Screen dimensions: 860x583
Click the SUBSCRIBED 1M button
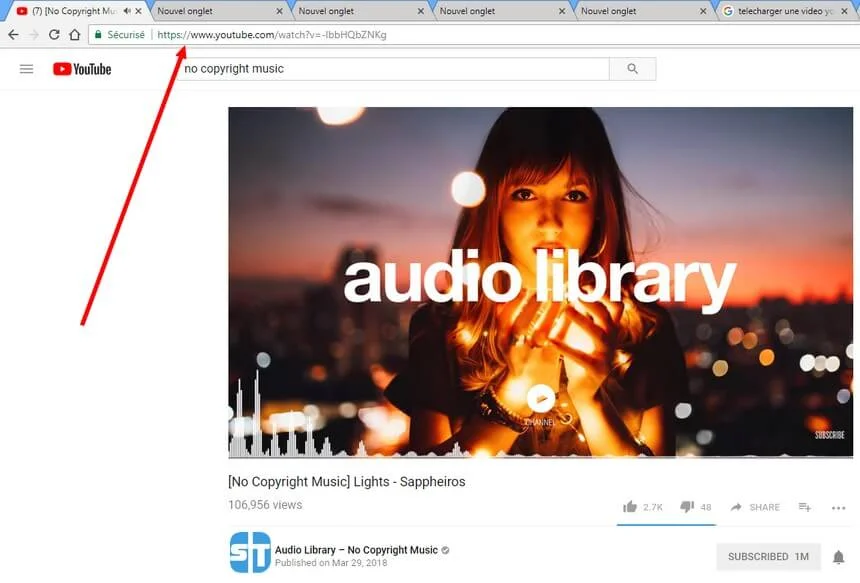tap(766, 556)
